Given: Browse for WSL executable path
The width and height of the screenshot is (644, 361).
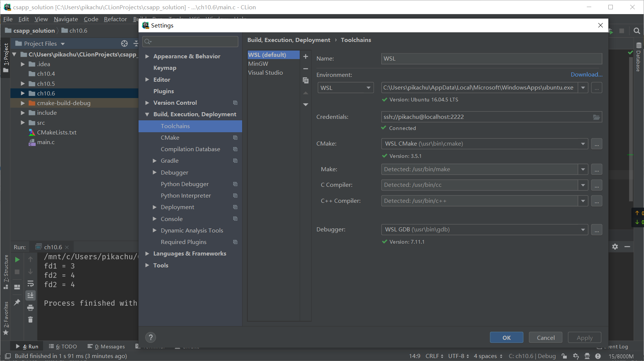Looking at the screenshot, I should click(x=596, y=88).
